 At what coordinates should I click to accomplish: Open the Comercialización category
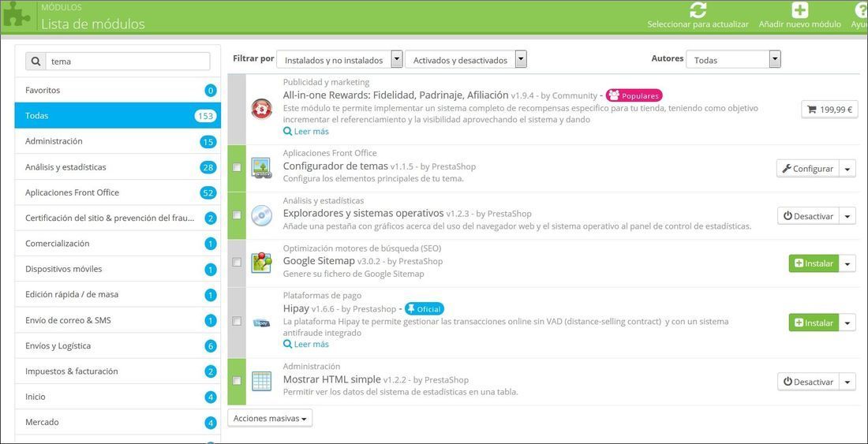[118, 243]
